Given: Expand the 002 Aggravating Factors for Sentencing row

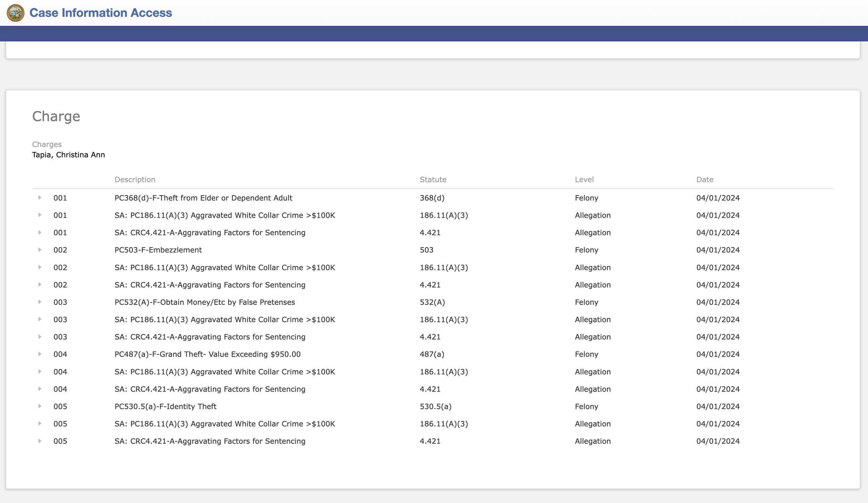Looking at the screenshot, I should click(x=40, y=285).
